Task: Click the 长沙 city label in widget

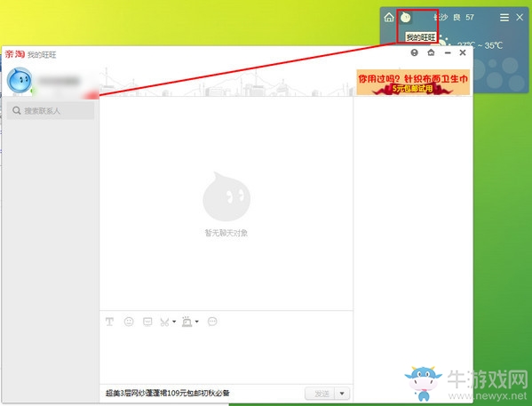Action: pos(441,17)
